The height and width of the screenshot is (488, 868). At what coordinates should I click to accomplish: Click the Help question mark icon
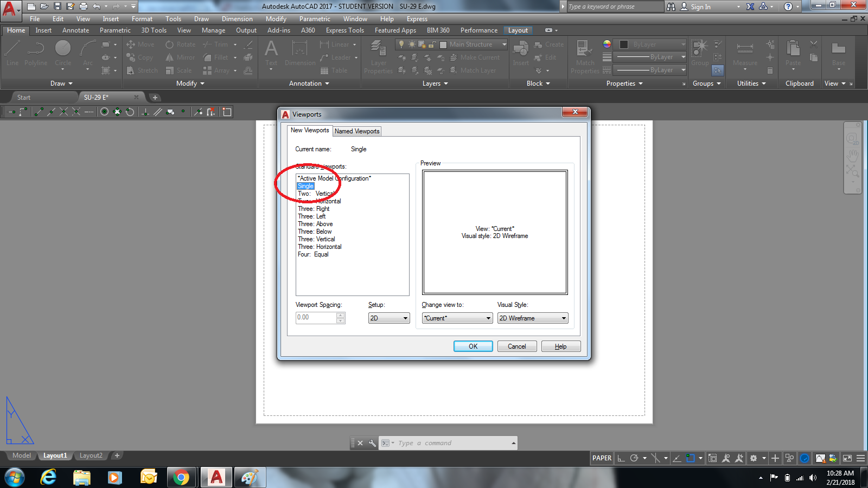[x=788, y=7]
